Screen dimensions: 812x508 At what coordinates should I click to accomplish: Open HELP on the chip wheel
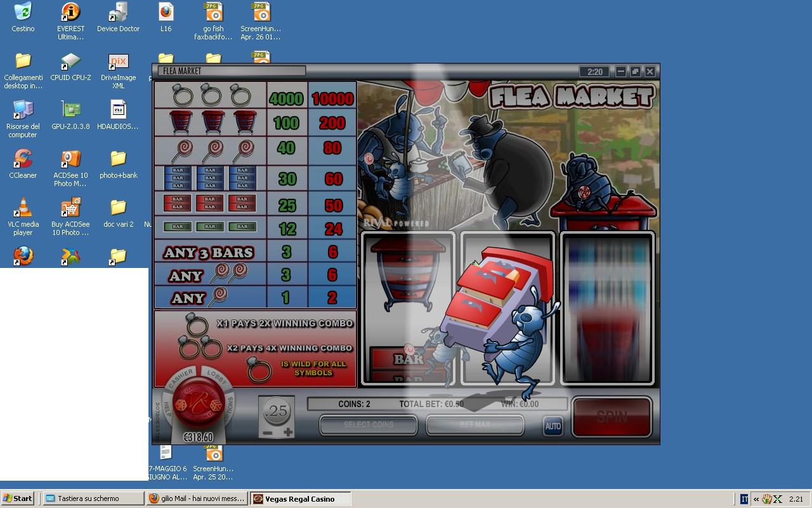pyautogui.click(x=167, y=407)
